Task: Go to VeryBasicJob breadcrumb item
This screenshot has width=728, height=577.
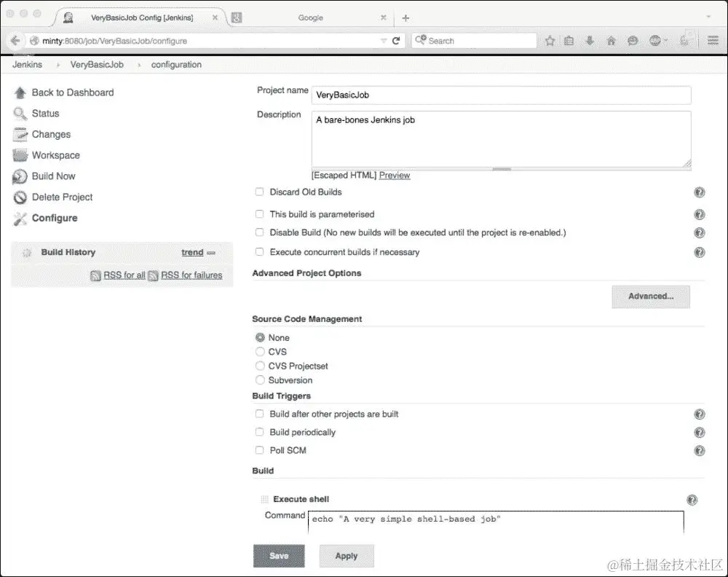Action: [x=97, y=65]
